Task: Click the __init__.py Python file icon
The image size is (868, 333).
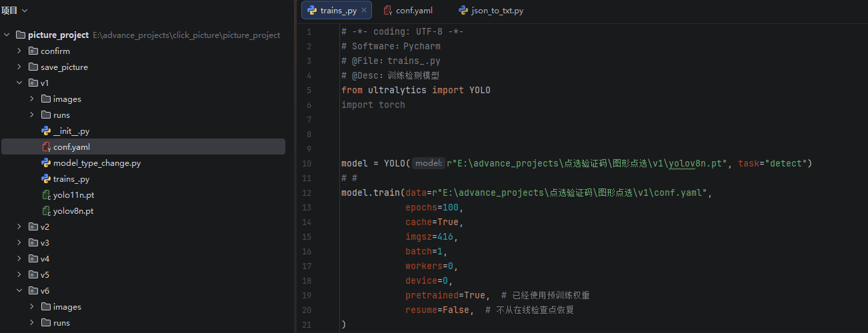Action: tap(46, 131)
